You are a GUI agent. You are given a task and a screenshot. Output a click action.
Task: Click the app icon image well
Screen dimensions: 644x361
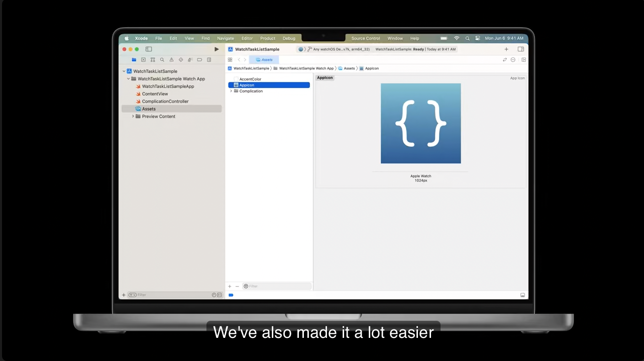(421, 123)
